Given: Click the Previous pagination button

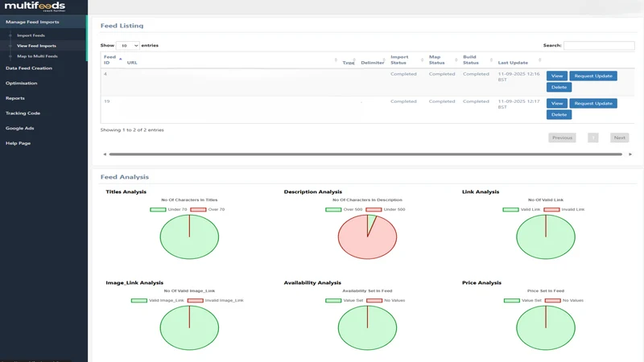Looking at the screenshot, I should pyautogui.click(x=562, y=138).
